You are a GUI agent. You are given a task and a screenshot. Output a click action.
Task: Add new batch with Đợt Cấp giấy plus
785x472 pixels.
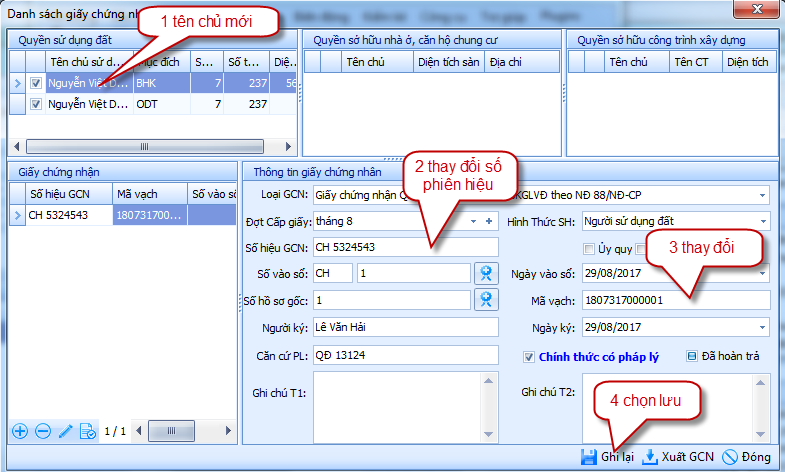click(x=489, y=221)
